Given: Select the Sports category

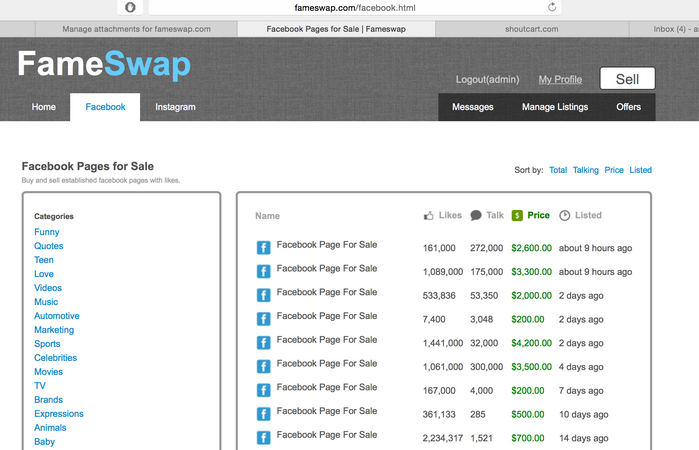Looking at the screenshot, I should click(47, 344).
